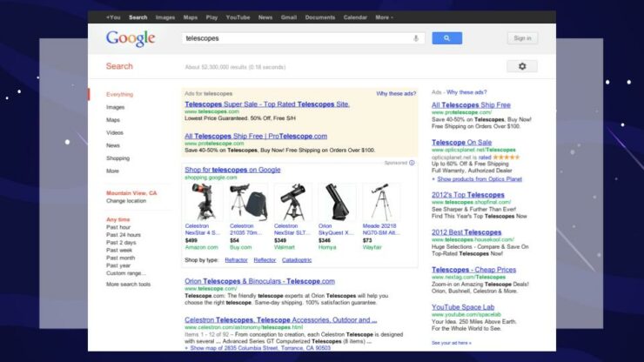The image size is (644, 362).
Task: Click Any time filter heading
Action: pos(117,219)
